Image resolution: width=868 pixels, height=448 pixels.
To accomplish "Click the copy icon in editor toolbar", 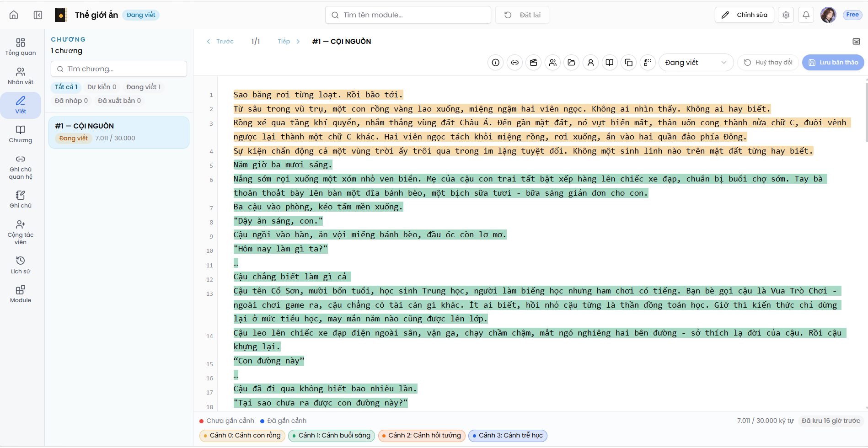I will coord(629,63).
